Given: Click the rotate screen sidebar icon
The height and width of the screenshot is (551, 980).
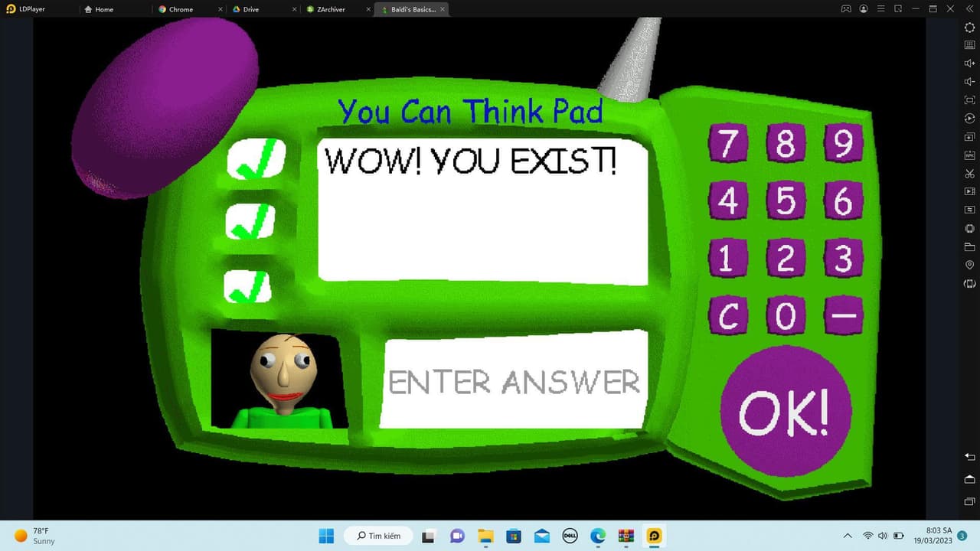Looking at the screenshot, I should [969, 284].
